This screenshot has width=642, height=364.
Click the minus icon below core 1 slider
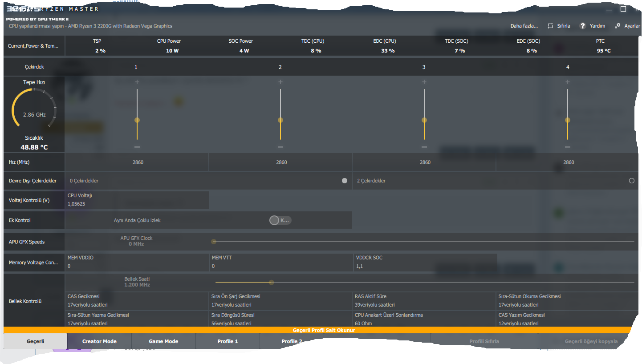coord(137,147)
